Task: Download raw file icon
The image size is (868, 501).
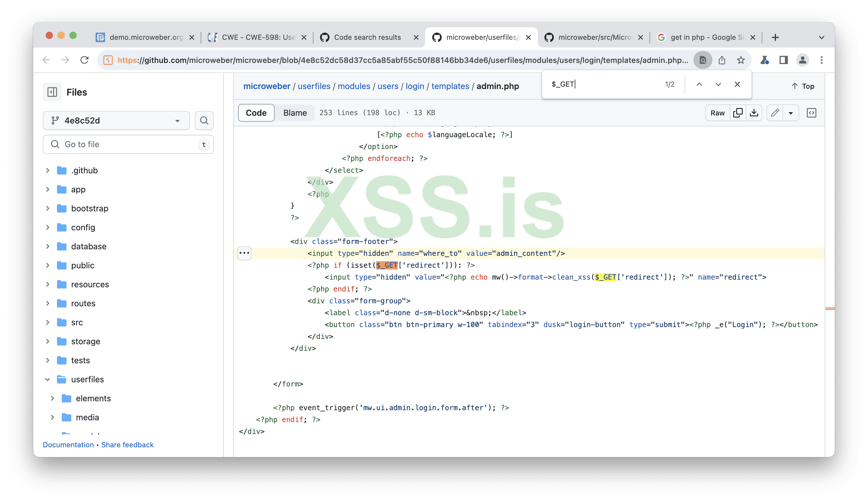Action: pyautogui.click(x=754, y=113)
